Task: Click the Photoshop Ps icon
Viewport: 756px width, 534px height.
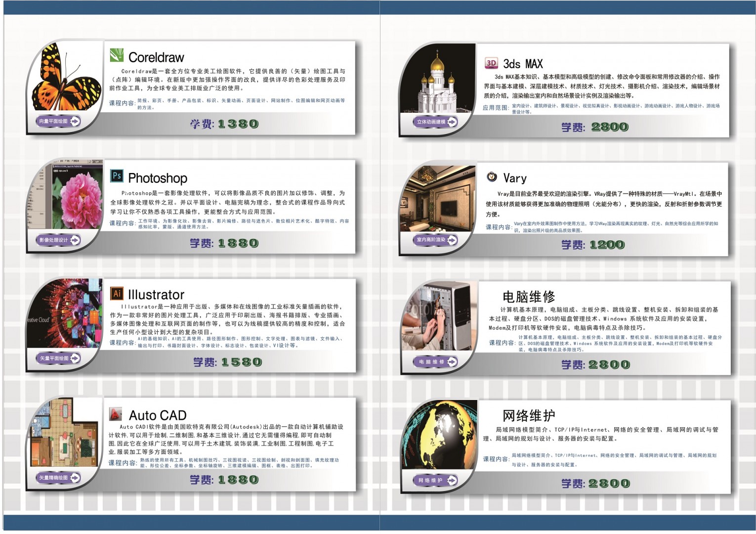Action: (117, 176)
